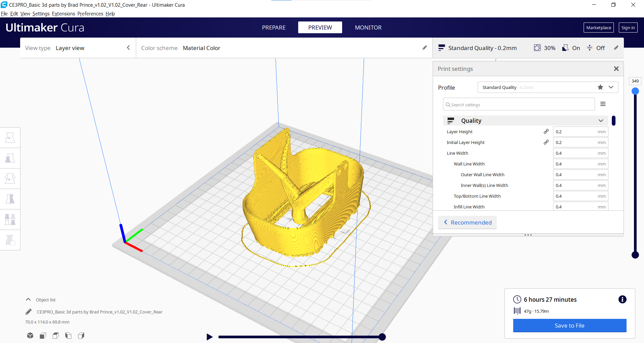Close the Print settings panel
Image resolution: width=644 pixels, height=343 pixels.
(x=616, y=68)
